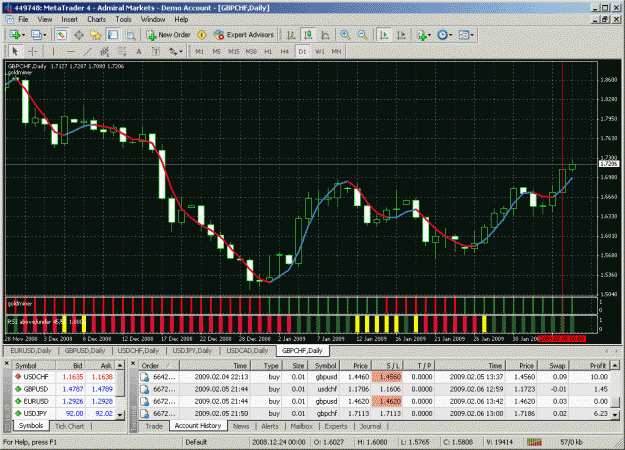
Task: Draw a trendline with trendline tool
Action: coord(87,51)
